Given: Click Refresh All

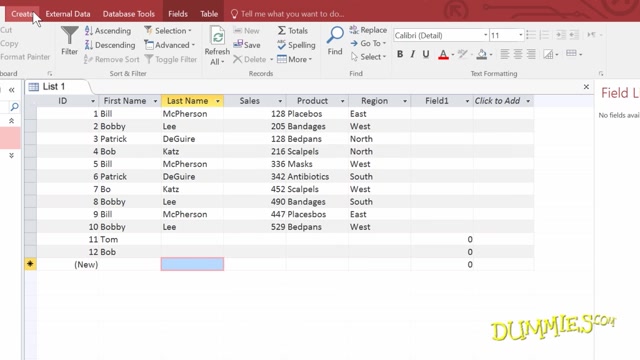Looking at the screenshot, I should [x=217, y=45].
